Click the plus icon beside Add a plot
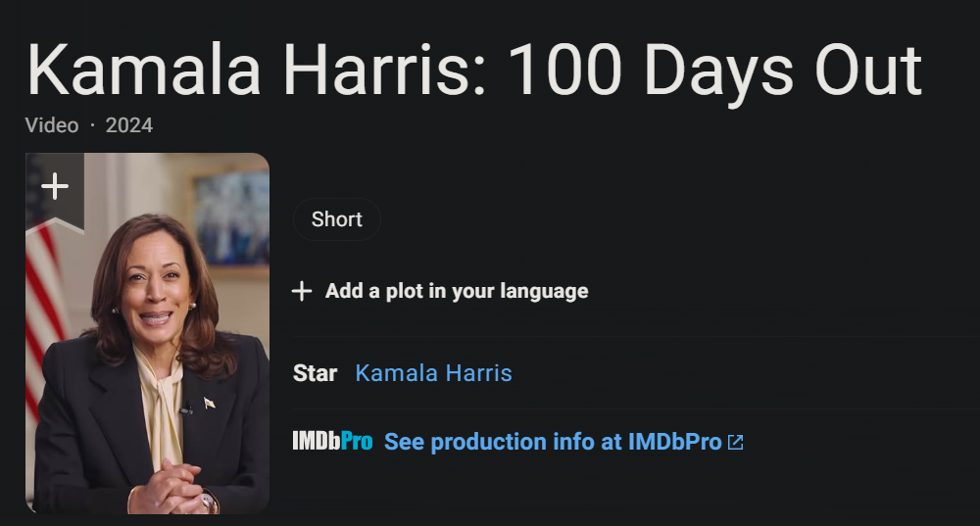 coord(302,291)
